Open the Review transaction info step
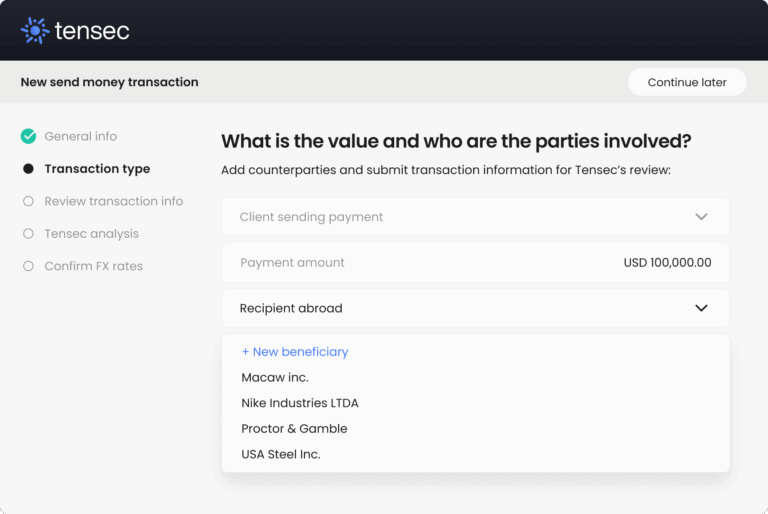Viewport: 768px width, 514px height. click(113, 201)
